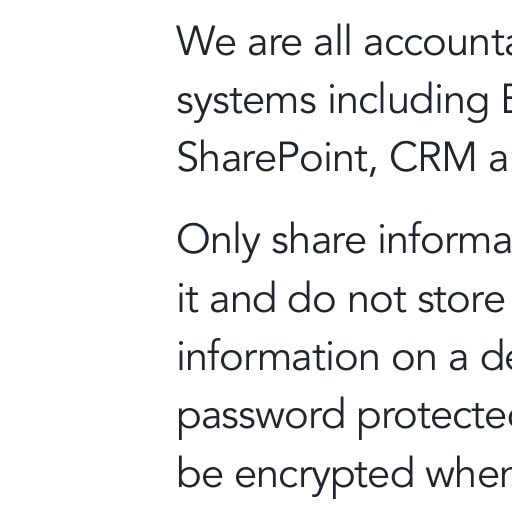Click the word "CRM" after SharePoint
Viewport: 512px width, 512px height.
tap(432, 157)
